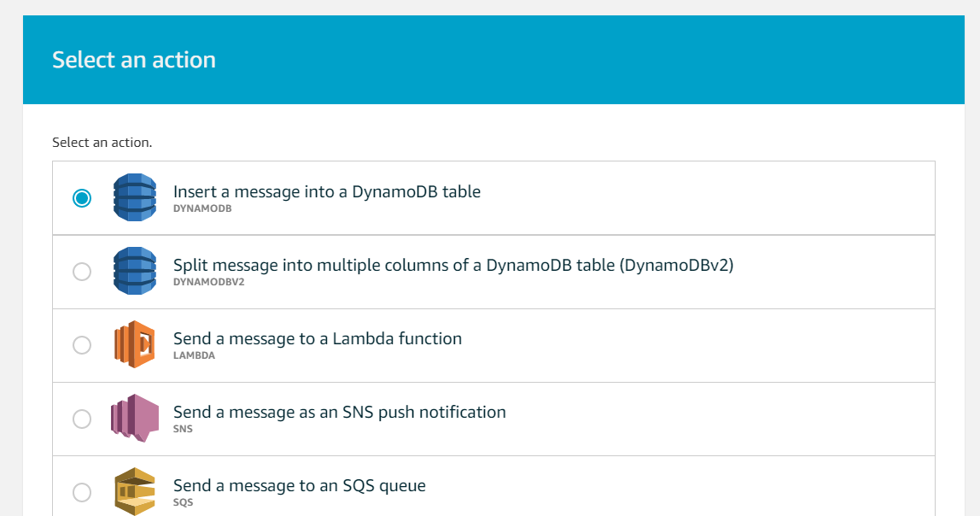Select the Lambda function radio button
Image resolution: width=980 pixels, height=516 pixels.
click(82, 345)
